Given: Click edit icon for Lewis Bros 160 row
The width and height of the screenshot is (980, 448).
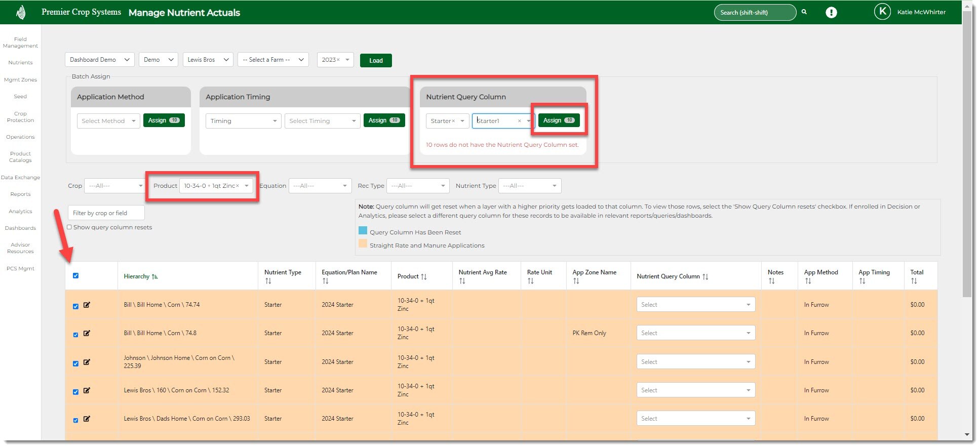Looking at the screenshot, I should click(x=87, y=390).
